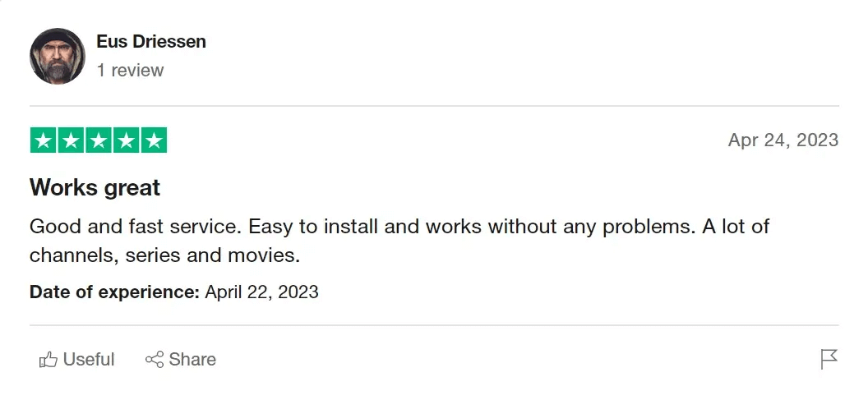This screenshot has height=400, width=868.
Task: Click the fifth green star
Action: click(x=154, y=140)
